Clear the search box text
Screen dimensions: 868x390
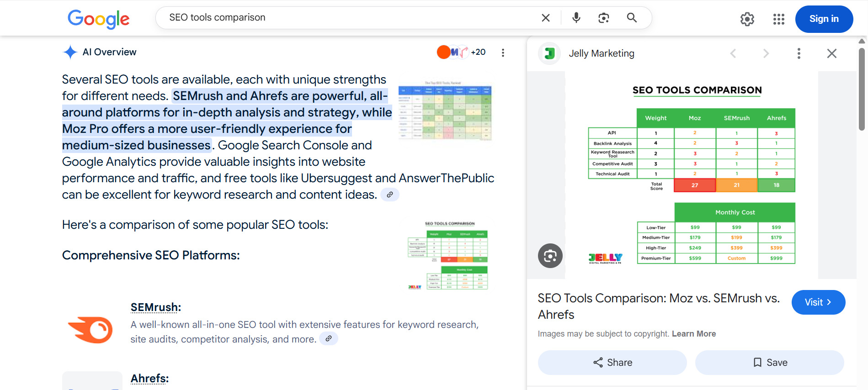545,18
